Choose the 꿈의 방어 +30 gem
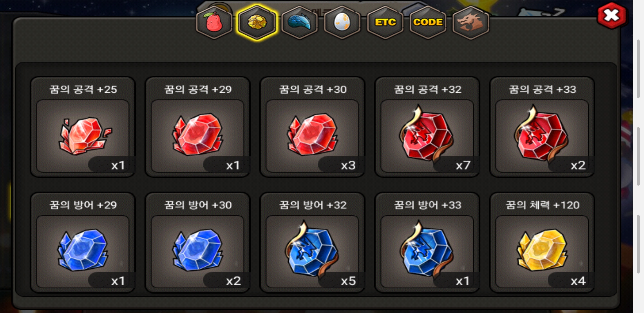 pos(198,243)
